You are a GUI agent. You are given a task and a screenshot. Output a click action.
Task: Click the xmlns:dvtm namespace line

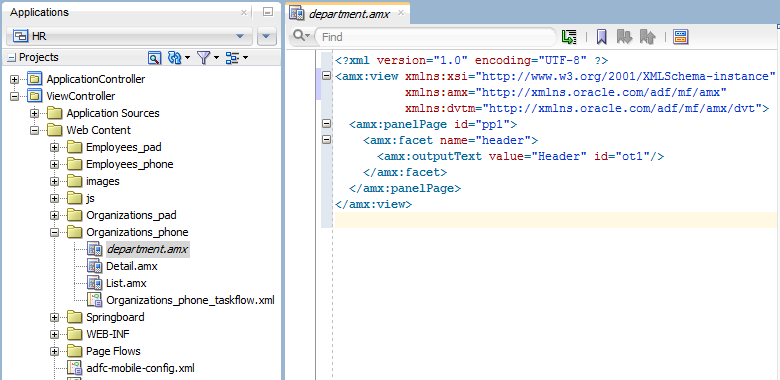tap(587, 108)
